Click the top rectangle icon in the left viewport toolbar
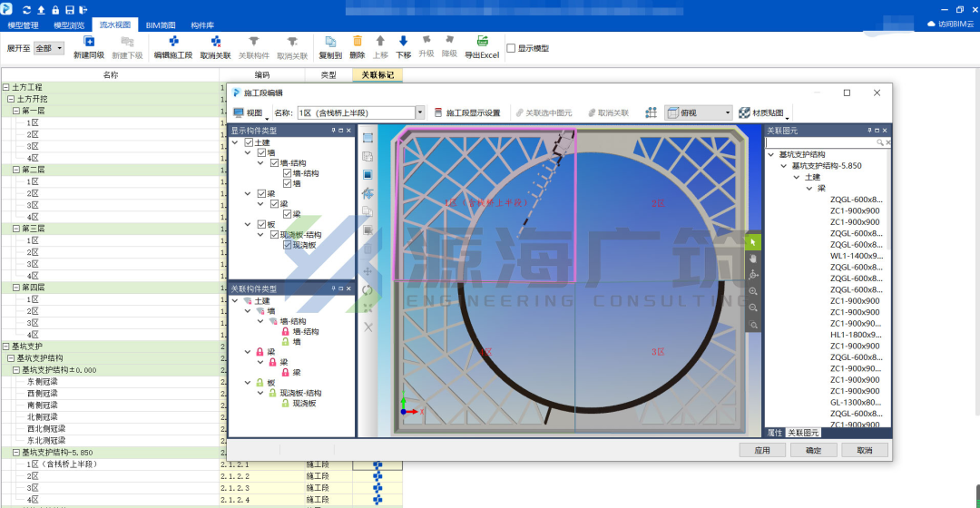 click(x=367, y=138)
